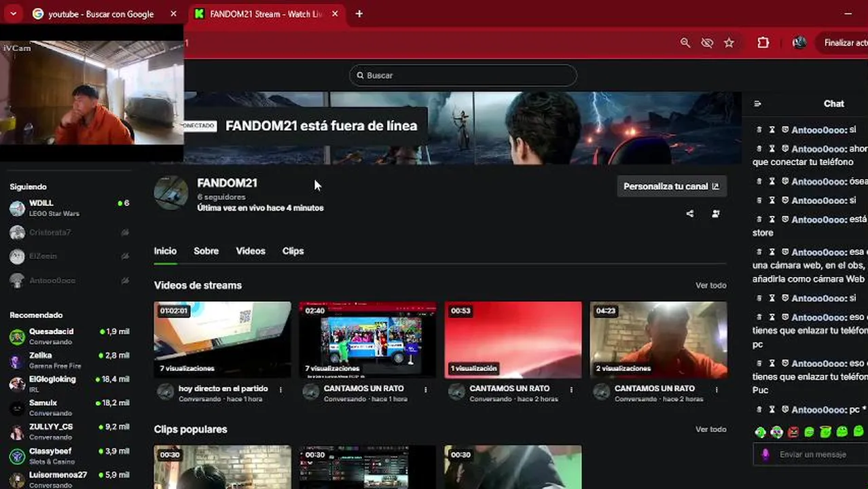Open the 04:23 stream video thumbnail

[659, 340]
